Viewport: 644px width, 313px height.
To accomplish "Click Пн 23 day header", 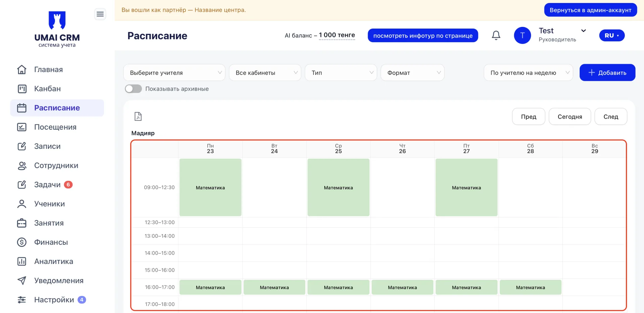I will point(210,148).
